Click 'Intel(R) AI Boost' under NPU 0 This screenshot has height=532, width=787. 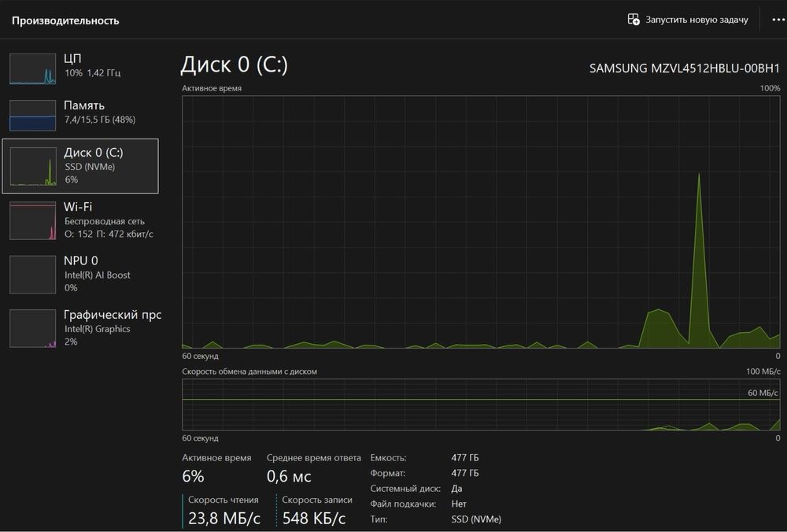[x=98, y=275]
